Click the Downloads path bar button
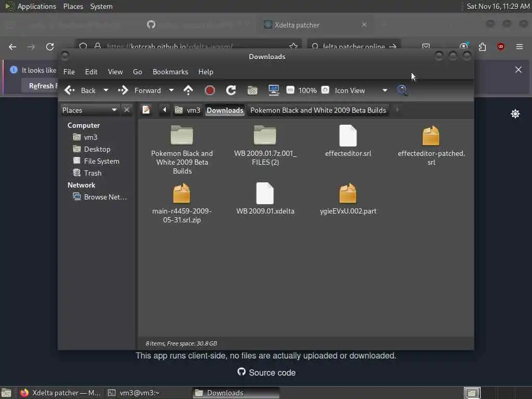This screenshot has width=532, height=399. point(225,110)
